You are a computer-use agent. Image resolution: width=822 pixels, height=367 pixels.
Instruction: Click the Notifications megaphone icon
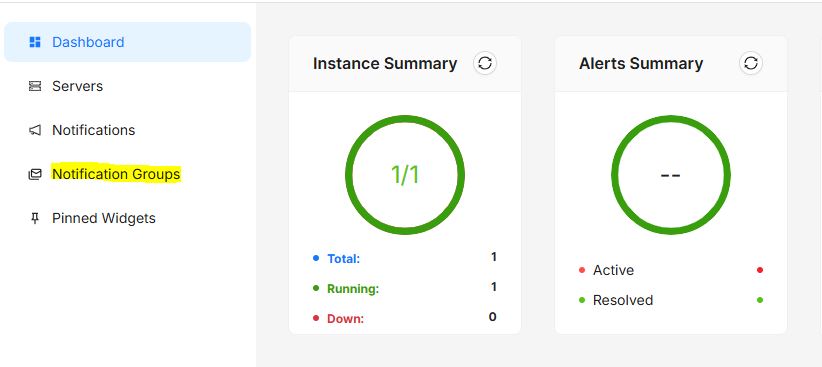35,130
